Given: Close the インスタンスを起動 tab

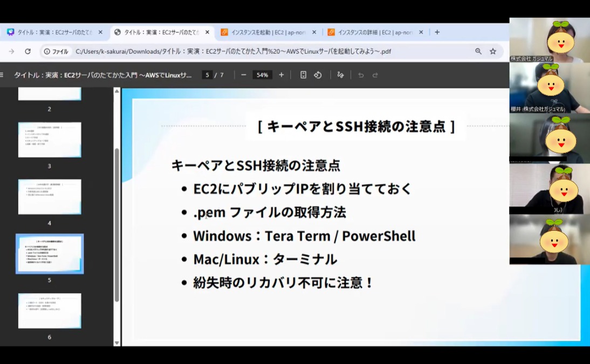Looking at the screenshot, I should 314,32.
